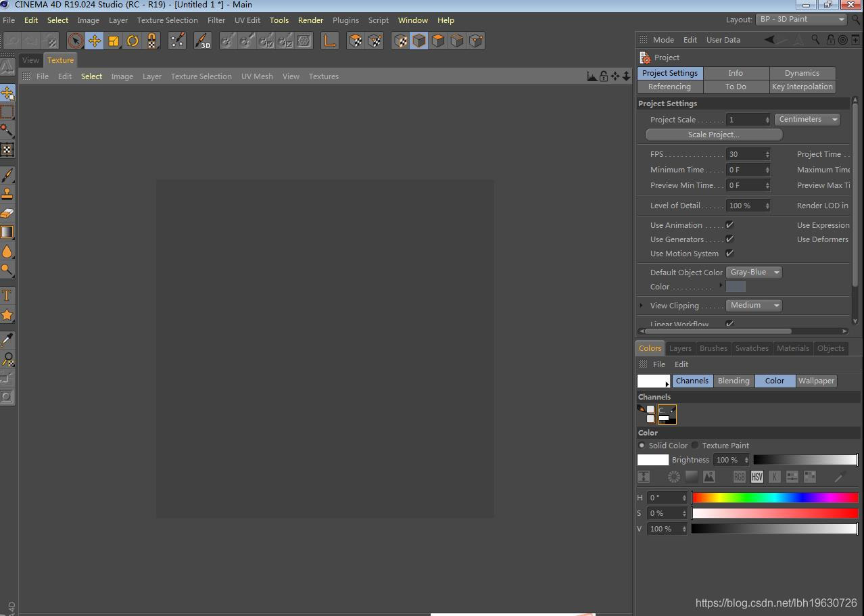Activate the text tool with T icon
864x616 pixels.
point(7,295)
